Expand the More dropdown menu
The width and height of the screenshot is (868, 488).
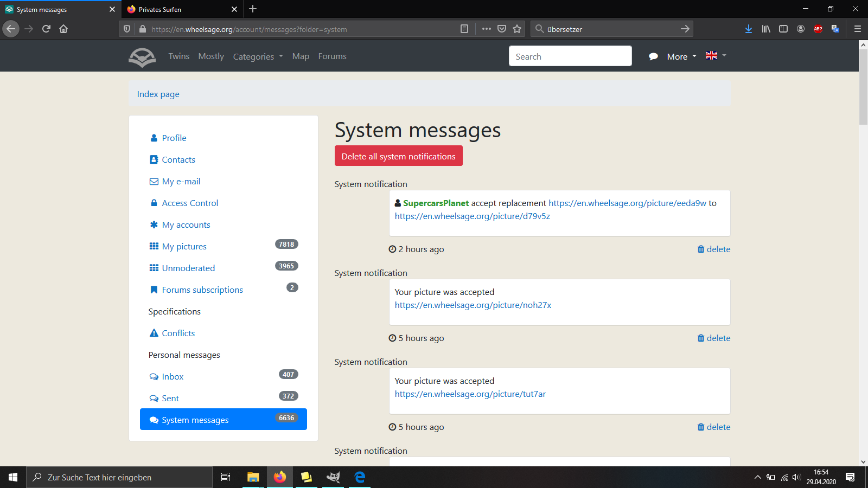click(x=682, y=56)
